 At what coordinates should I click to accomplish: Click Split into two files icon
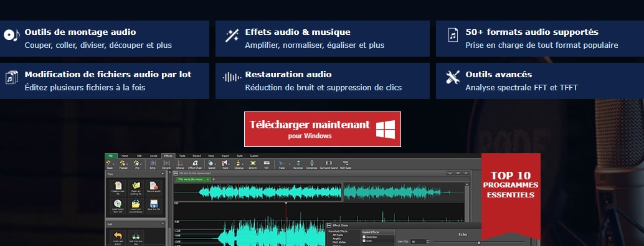pos(136,237)
